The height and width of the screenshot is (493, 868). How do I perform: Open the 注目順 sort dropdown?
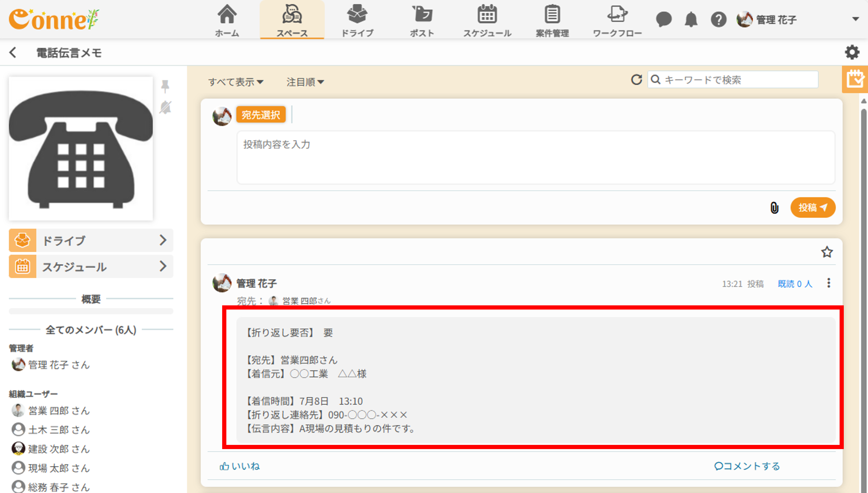point(305,82)
